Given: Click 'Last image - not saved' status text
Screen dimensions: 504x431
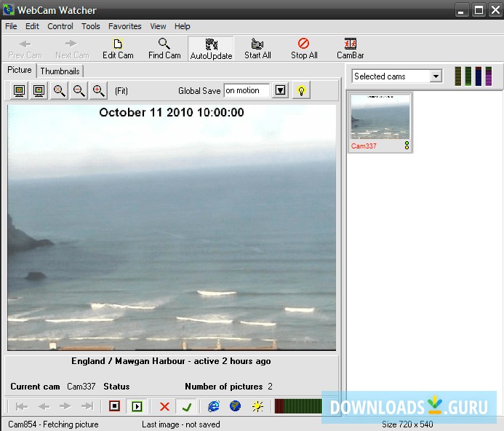Looking at the screenshot, I should [181, 424].
